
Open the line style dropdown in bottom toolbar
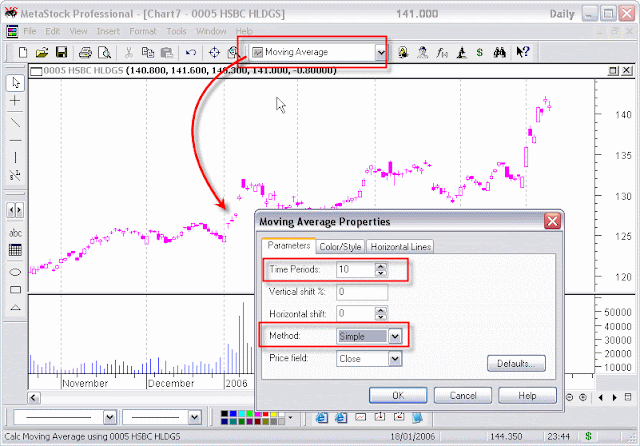pos(109,417)
